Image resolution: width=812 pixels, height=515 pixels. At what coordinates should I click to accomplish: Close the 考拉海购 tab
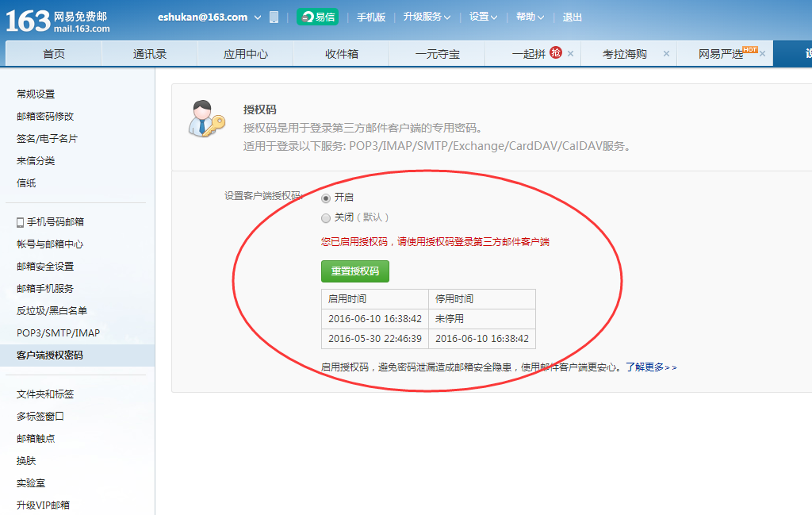pos(667,54)
